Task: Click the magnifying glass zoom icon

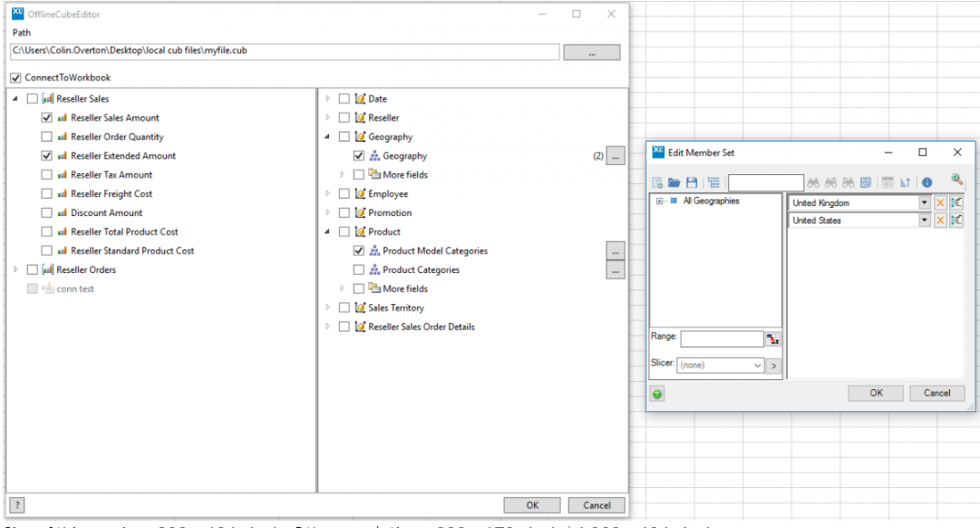Action: [x=956, y=180]
